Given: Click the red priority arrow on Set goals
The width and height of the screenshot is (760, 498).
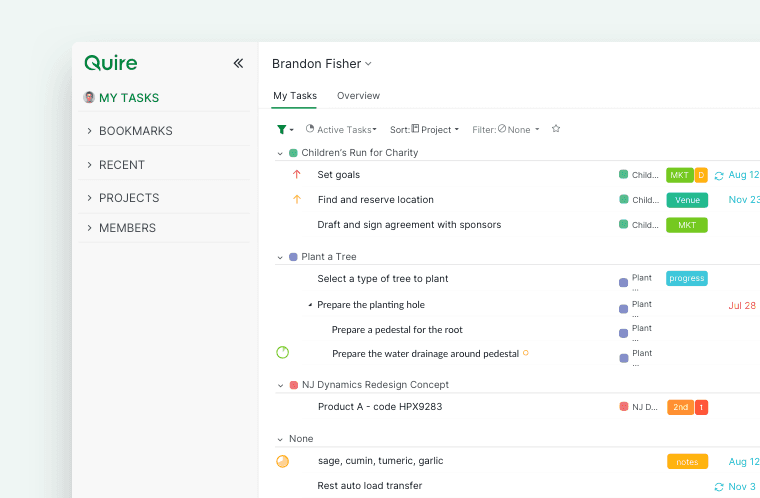Looking at the screenshot, I should coord(297,174).
